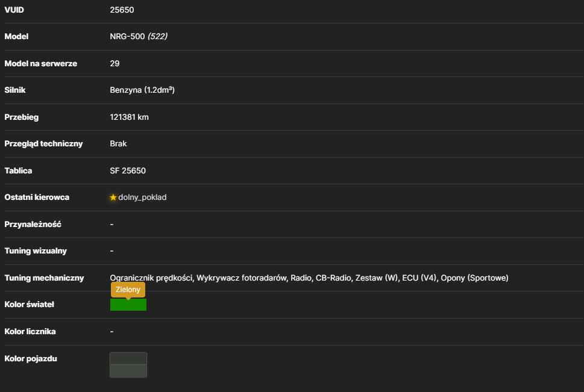Click the Przebieg row label

point(22,117)
